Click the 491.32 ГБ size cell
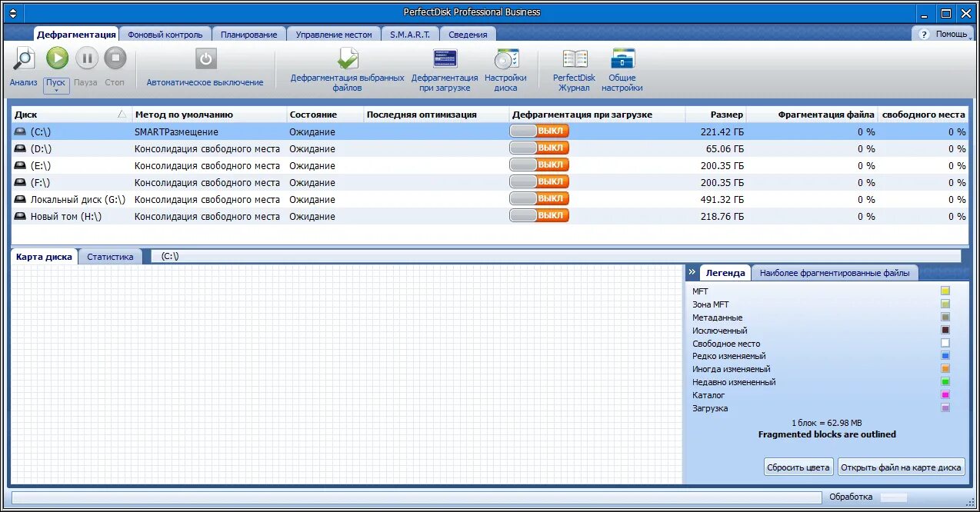 [722, 200]
